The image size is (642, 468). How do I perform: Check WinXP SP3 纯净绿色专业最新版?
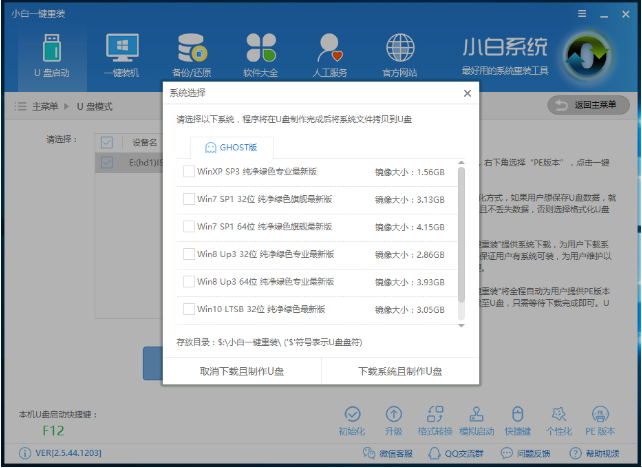[189, 171]
